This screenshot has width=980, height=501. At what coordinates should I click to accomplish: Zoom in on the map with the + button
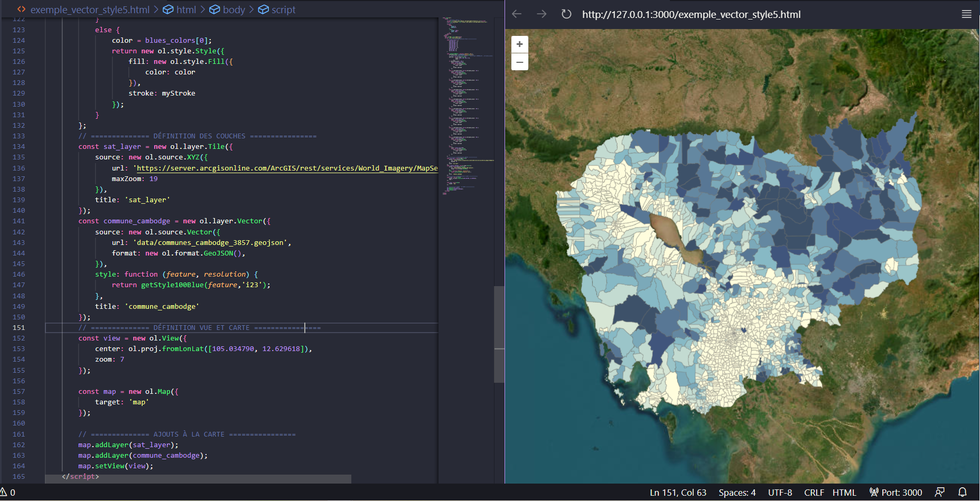coord(519,44)
